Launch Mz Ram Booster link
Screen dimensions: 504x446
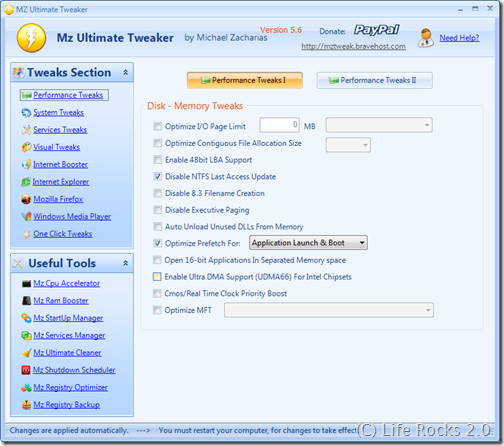click(61, 301)
